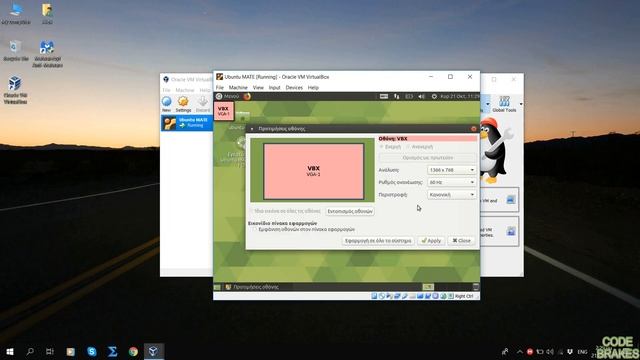Expand the Global Tools dropdown arrow

click(521, 104)
